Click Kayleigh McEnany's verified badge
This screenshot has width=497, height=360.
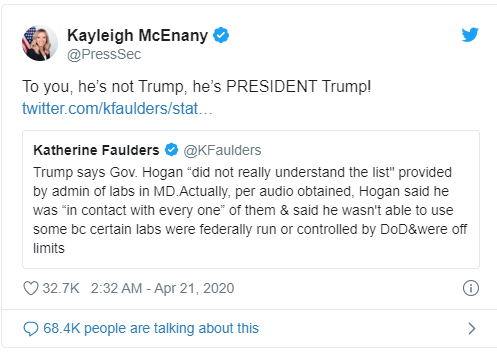tap(221, 35)
